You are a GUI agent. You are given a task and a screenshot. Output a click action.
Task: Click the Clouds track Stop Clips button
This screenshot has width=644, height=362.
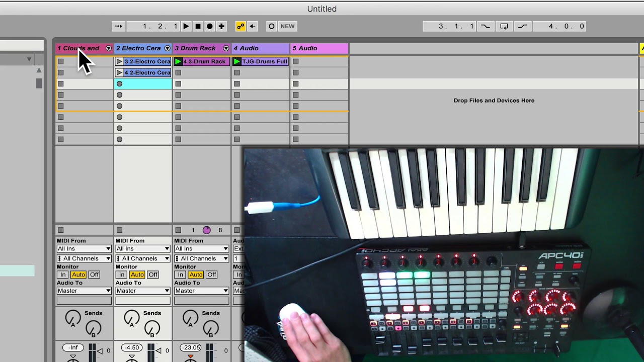coord(60,230)
